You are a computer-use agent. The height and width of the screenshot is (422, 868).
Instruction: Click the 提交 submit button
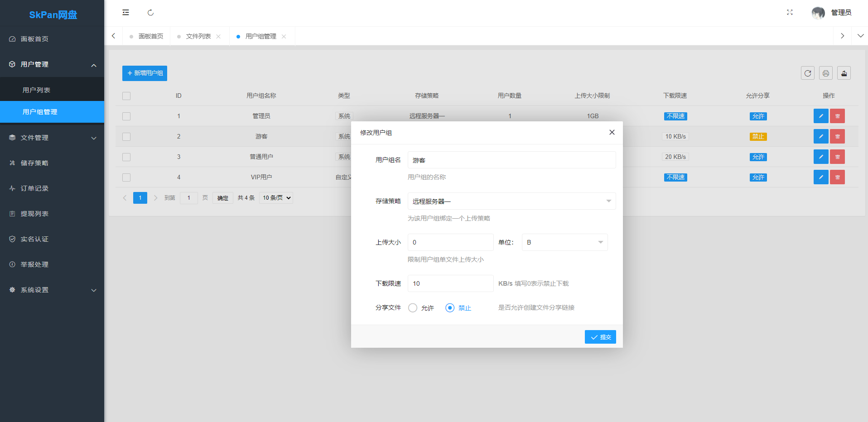click(x=600, y=337)
